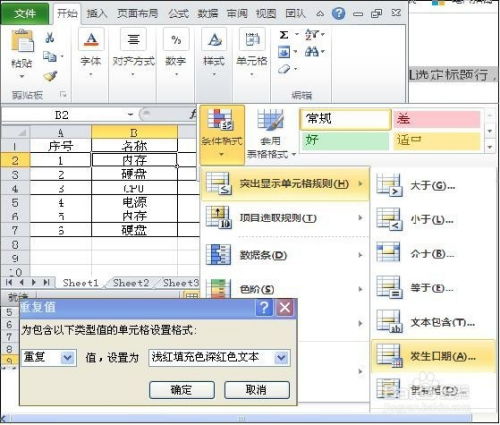Click the Cut scissors icon
Screen dimensions: 500x425
pos(50,37)
